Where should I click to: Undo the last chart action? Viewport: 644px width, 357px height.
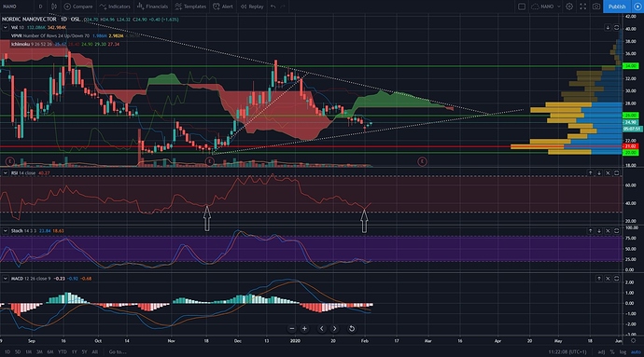273,7
